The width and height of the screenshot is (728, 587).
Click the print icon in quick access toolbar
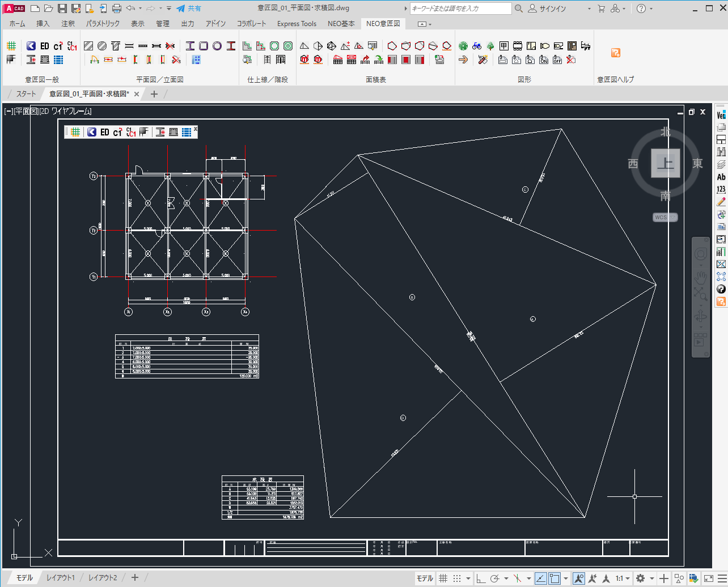coord(117,8)
